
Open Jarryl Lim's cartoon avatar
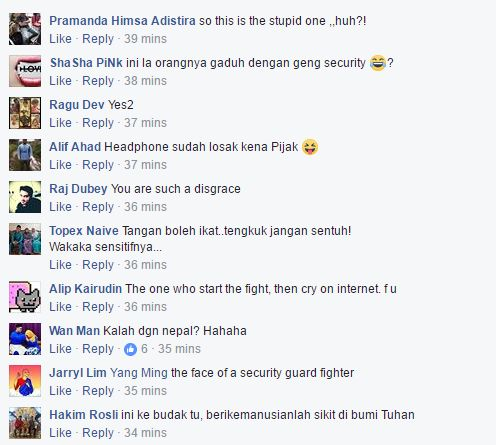click(x=25, y=381)
